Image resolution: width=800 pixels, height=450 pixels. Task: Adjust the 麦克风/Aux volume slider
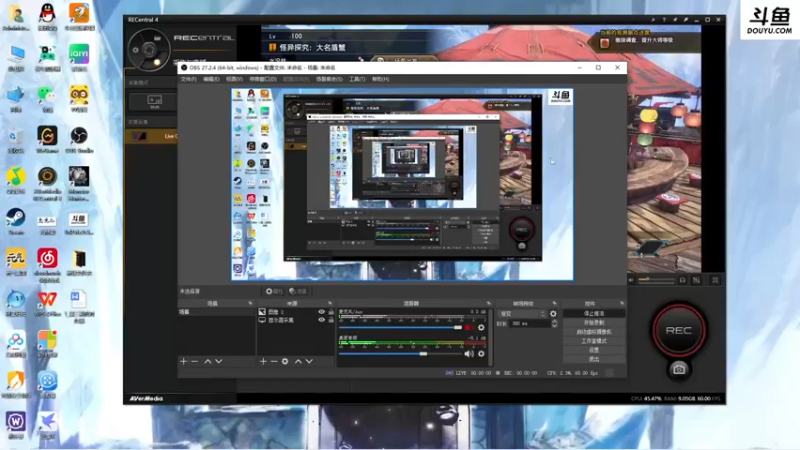click(x=401, y=328)
